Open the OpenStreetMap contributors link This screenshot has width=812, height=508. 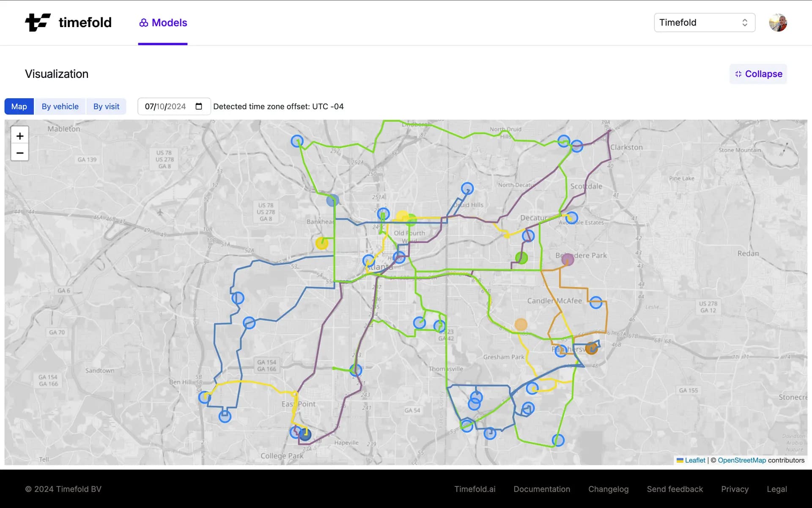(742, 460)
